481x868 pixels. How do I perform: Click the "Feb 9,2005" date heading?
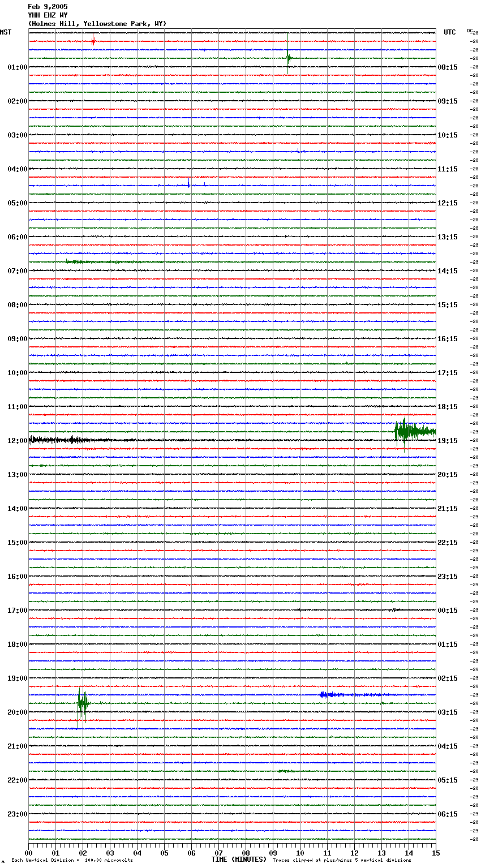tap(48, 7)
